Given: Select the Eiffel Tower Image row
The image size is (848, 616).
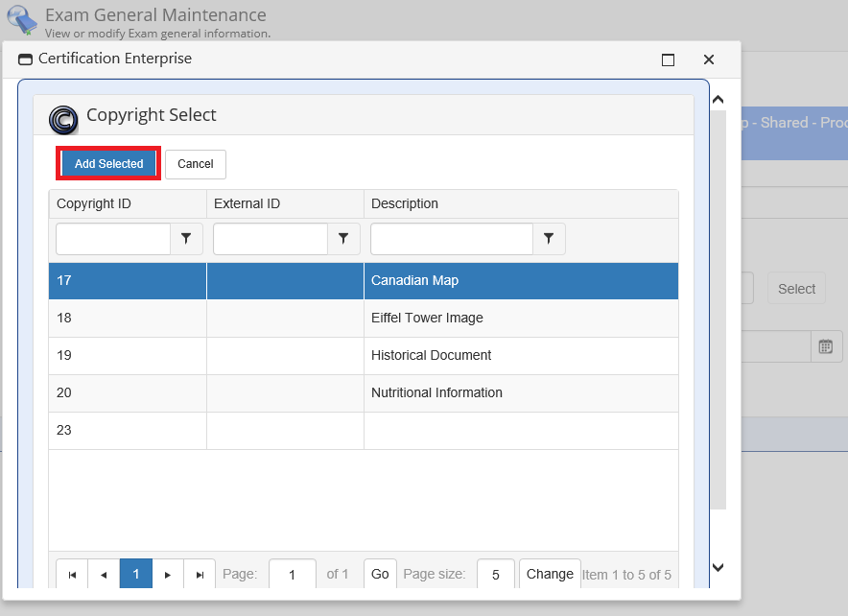Looking at the screenshot, I should coord(427,319).
